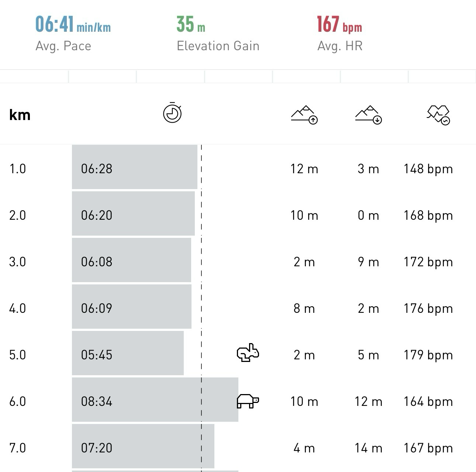Select the 06:09 pace bar for km 4.0

[132, 307]
